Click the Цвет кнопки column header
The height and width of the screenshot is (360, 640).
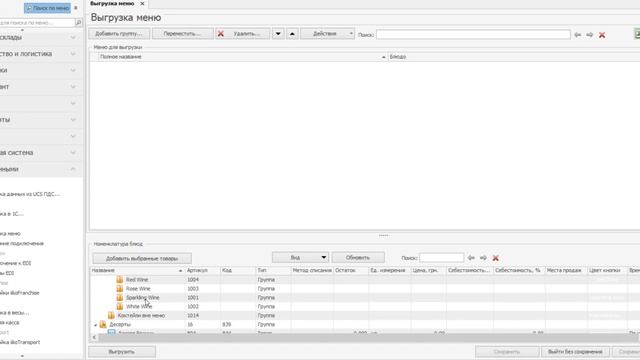(607, 271)
